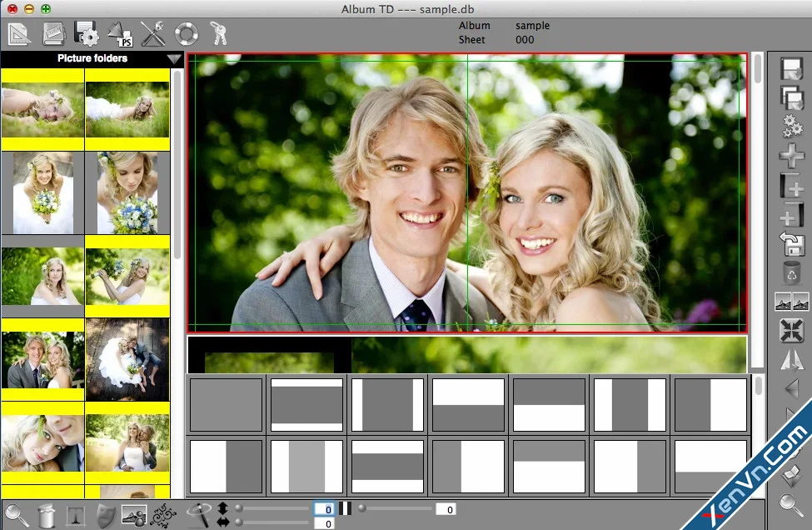Select layout with gray top half, white bottom
The height and width of the screenshot is (530, 812).
pyautogui.click(x=549, y=405)
